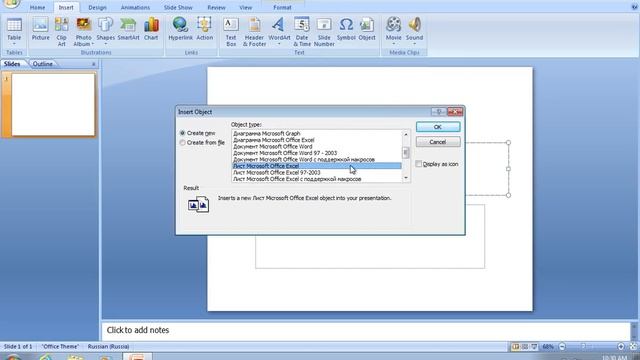Close the Slides/Outline pane

(93, 64)
